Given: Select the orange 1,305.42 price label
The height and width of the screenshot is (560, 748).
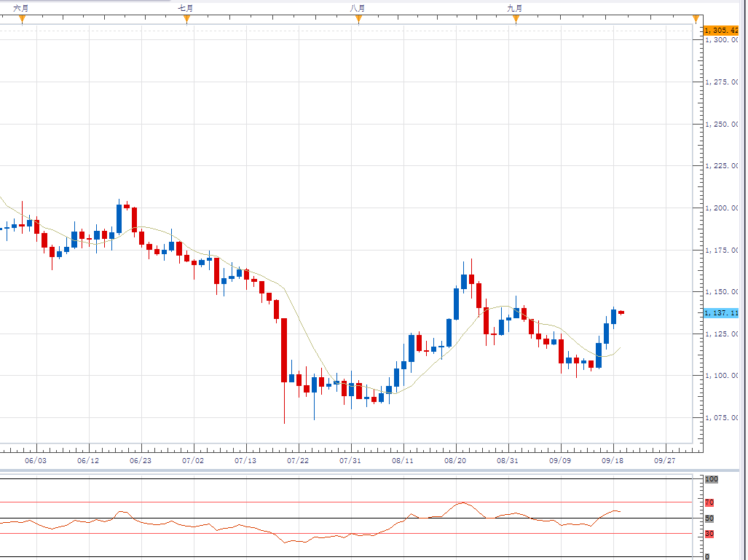Looking at the screenshot, I should pyautogui.click(x=721, y=31).
